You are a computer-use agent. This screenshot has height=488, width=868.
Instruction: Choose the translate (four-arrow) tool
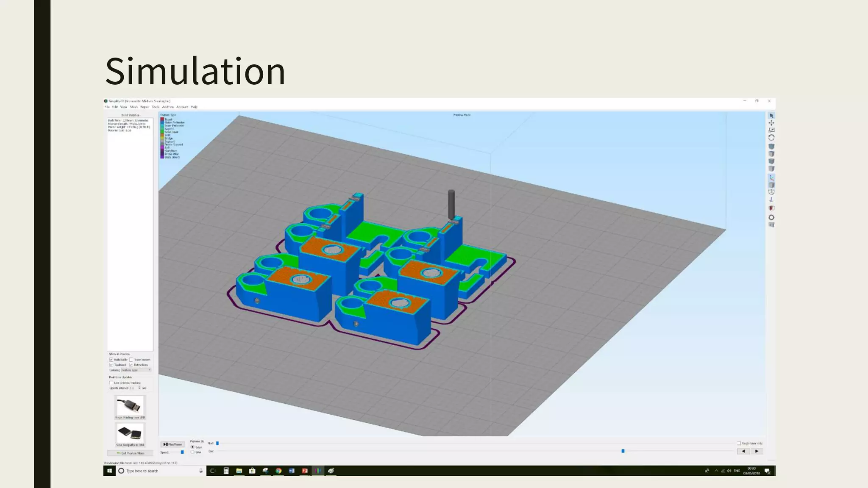pos(771,123)
